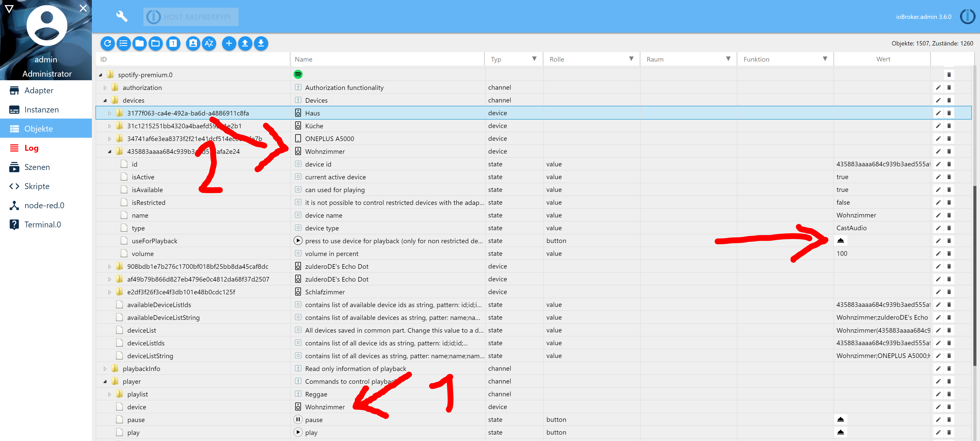
Task: Click HOST RASPBERRYPI button
Action: (x=191, y=17)
